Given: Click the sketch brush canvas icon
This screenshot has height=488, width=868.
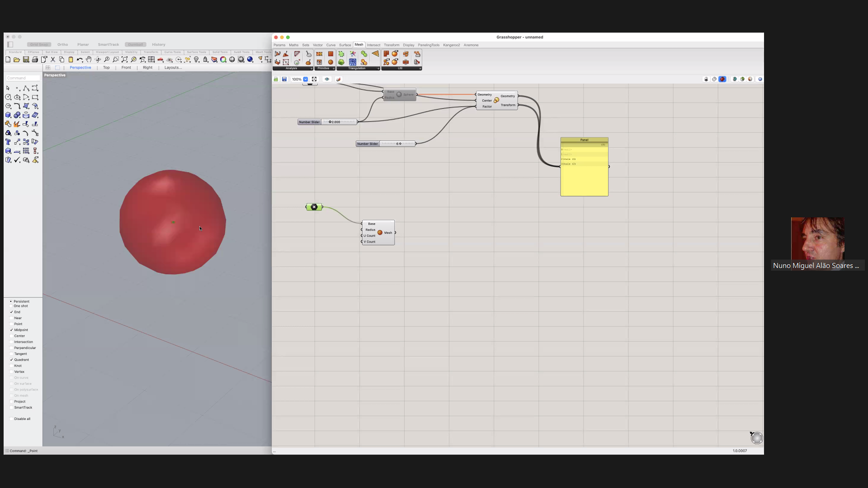Looking at the screenshot, I should [338, 79].
